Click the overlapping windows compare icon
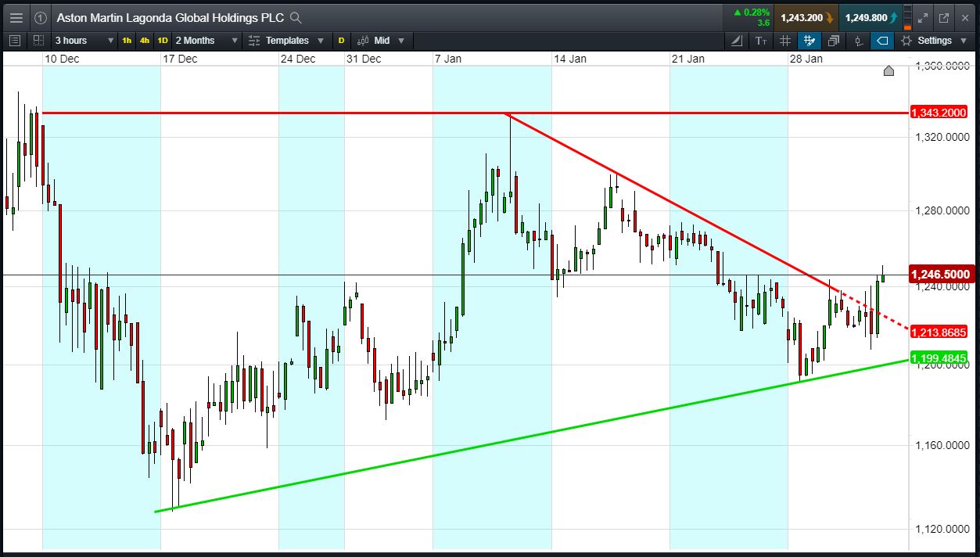Screen dimensions: 980x557 pyautogui.click(x=834, y=41)
